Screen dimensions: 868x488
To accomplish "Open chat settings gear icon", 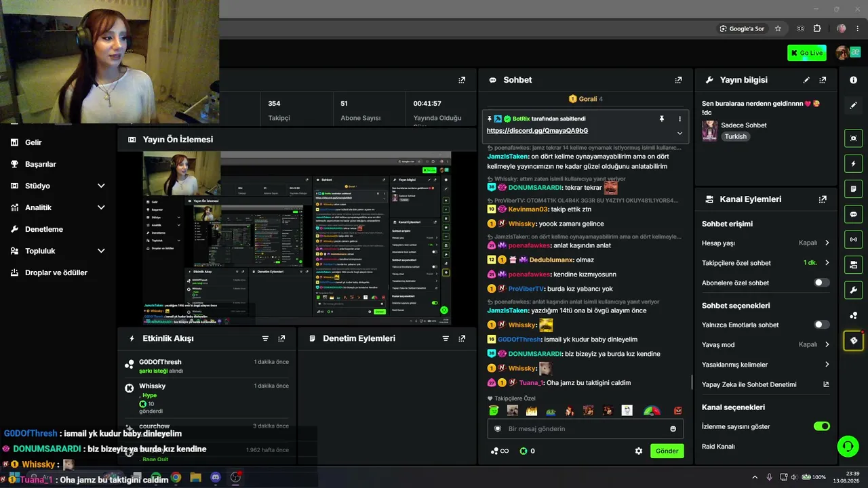I will click(x=638, y=451).
